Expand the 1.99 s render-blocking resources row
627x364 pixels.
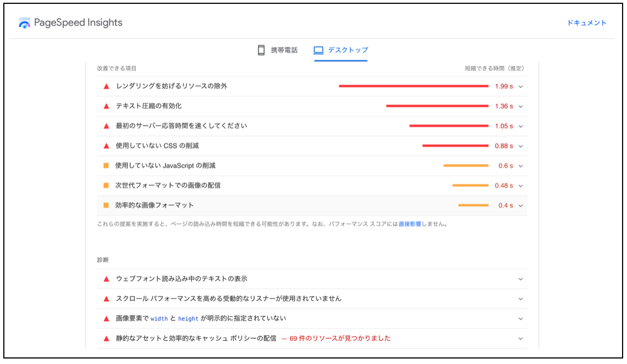click(x=520, y=86)
